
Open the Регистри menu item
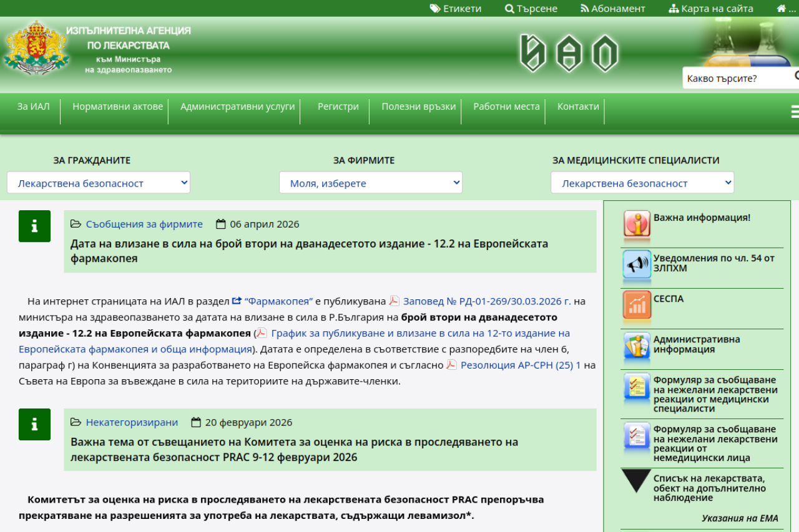point(338,107)
